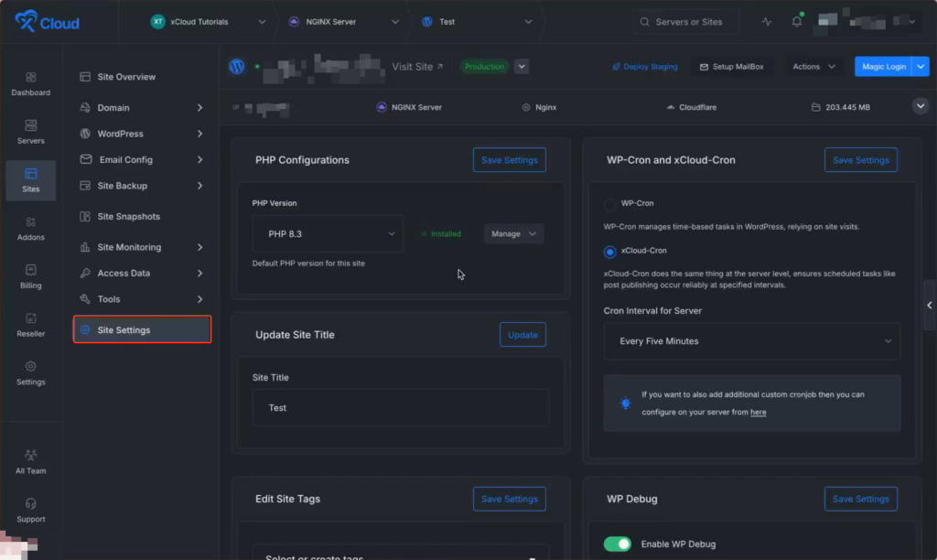Open the Every Five Minutes interval dropdown
This screenshot has width=937, height=560.
point(752,340)
